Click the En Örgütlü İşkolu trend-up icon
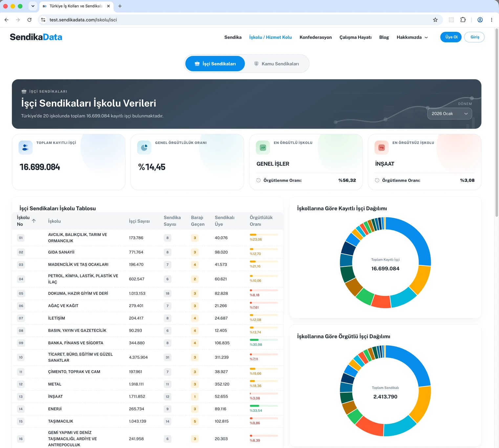 [263, 148]
